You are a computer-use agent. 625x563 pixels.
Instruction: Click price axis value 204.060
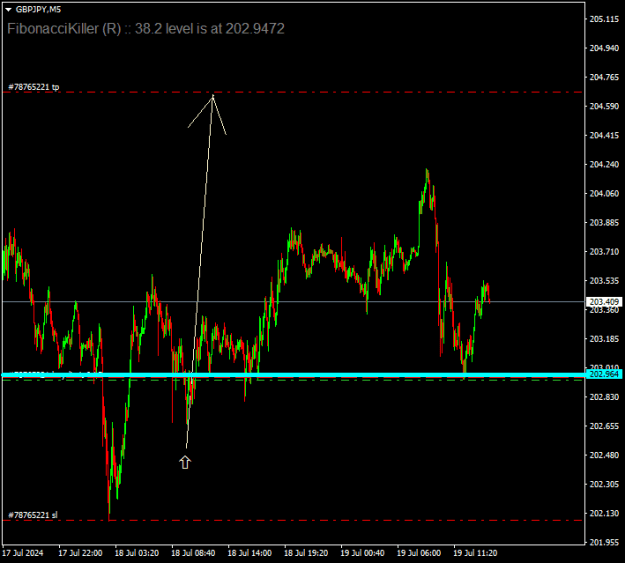pyautogui.click(x=604, y=193)
